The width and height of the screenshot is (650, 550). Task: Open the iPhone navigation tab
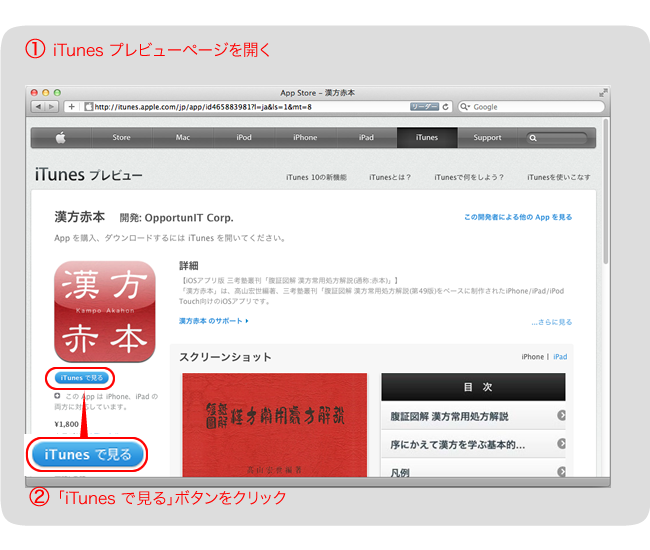(x=305, y=138)
